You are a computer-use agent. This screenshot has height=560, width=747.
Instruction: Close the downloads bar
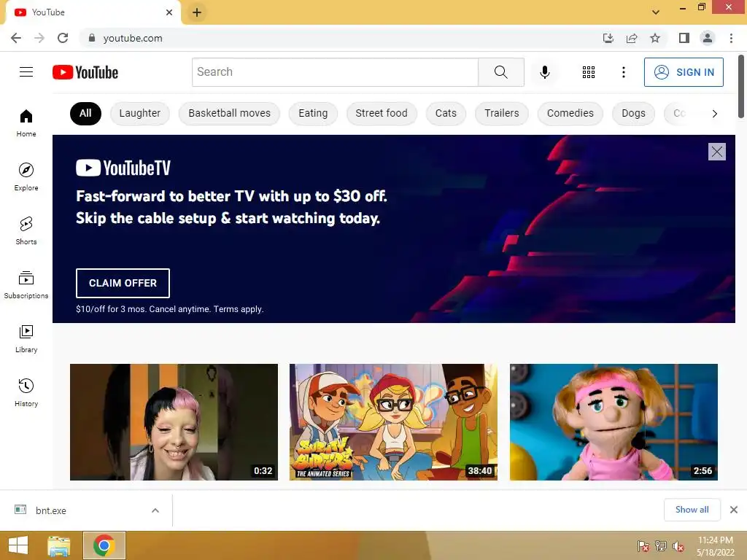[x=734, y=510]
